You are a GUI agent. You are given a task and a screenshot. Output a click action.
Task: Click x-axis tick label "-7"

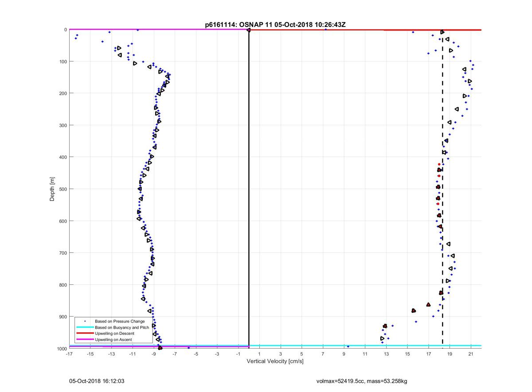(175, 354)
